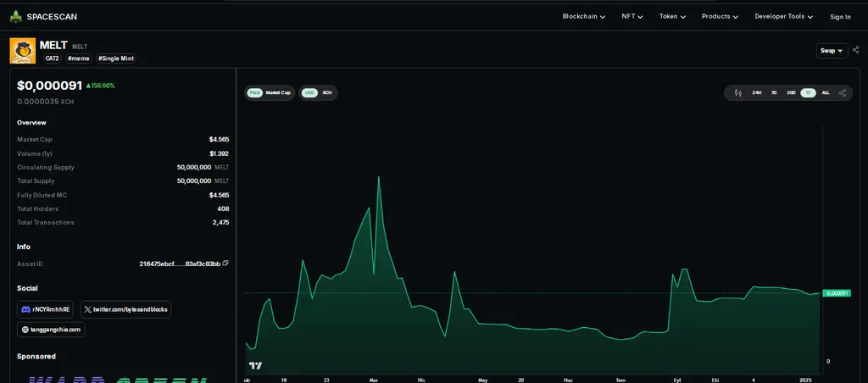Click the #Single Mint tag
The image size is (868, 383).
click(x=116, y=58)
